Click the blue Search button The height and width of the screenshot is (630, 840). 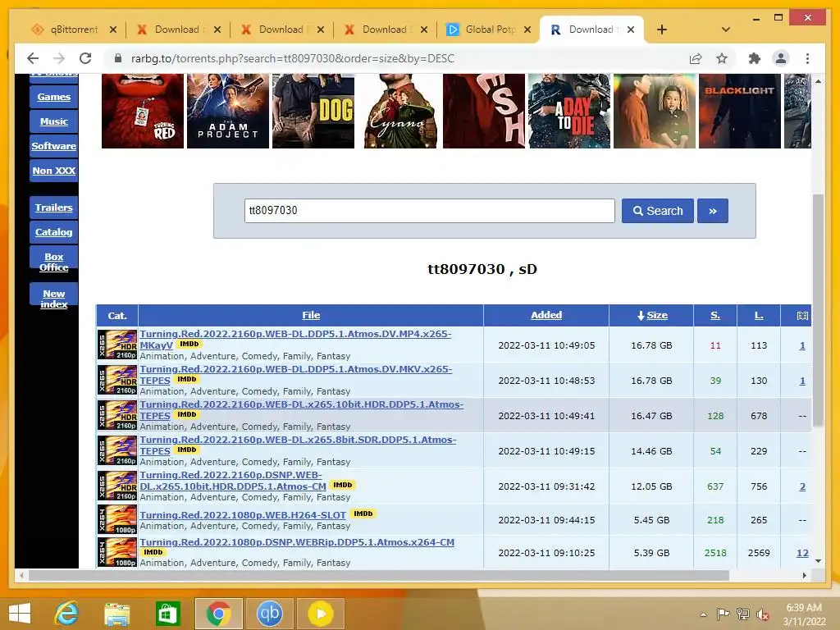pos(657,211)
